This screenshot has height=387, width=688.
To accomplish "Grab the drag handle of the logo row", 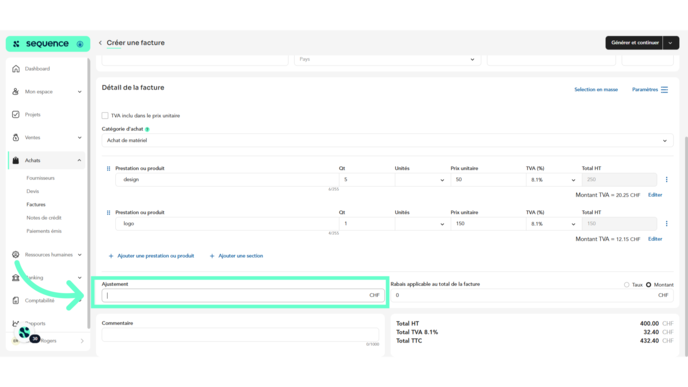I will [108, 212].
